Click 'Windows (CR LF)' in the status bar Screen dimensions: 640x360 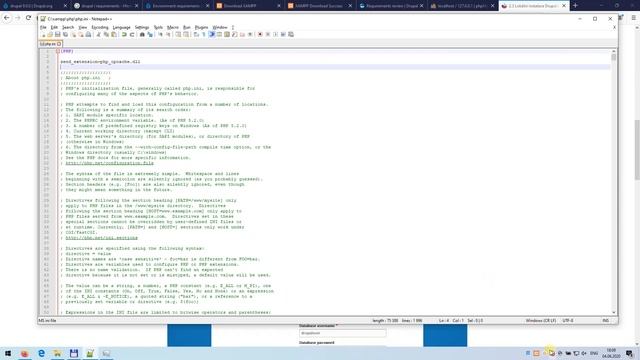541,321
